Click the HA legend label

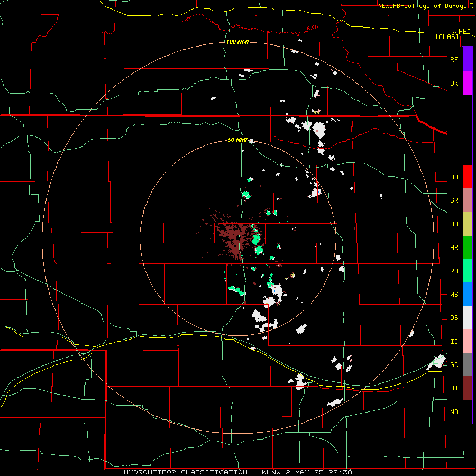click(x=454, y=177)
